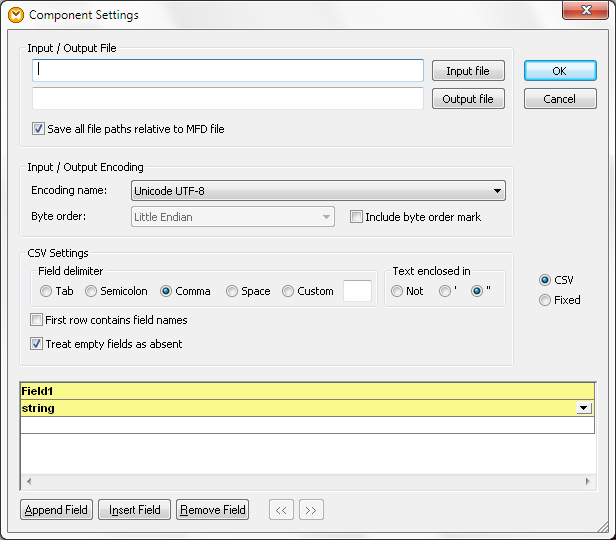Open the string field type dropdown

click(582, 409)
